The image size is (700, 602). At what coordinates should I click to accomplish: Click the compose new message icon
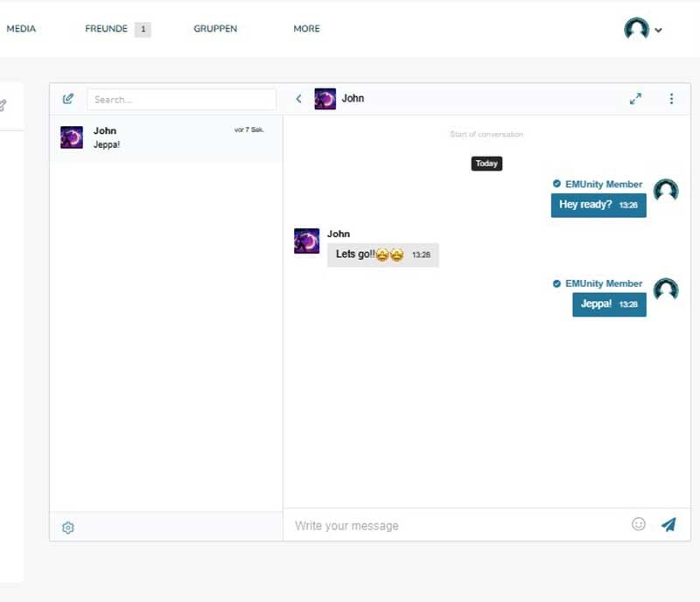click(x=68, y=99)
